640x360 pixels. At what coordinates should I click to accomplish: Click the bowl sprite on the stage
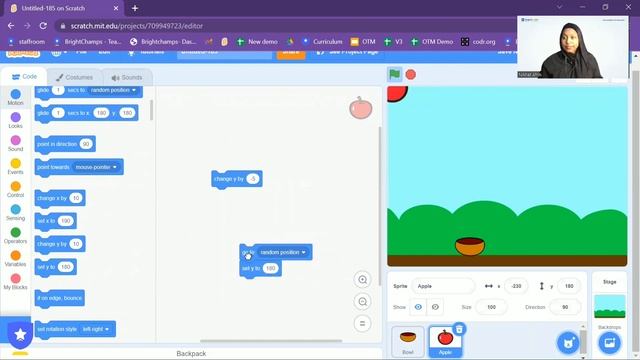[x=470, y=246]
